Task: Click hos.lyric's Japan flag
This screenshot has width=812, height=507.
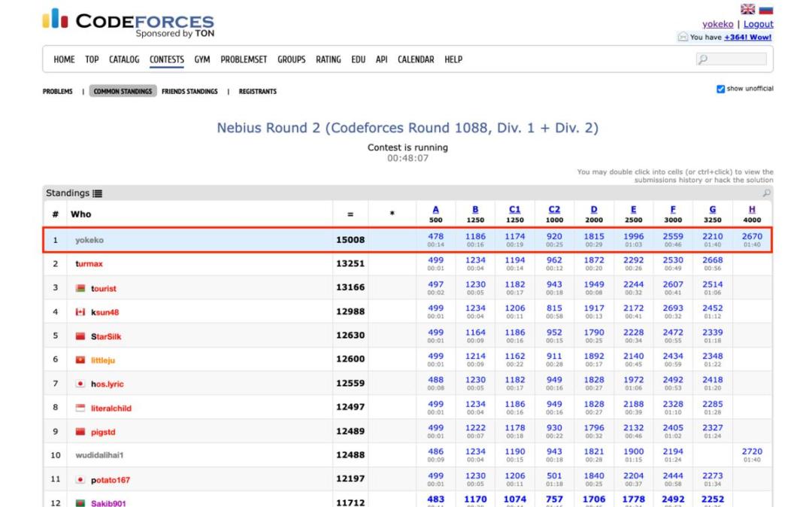Action: pos(80,384)
